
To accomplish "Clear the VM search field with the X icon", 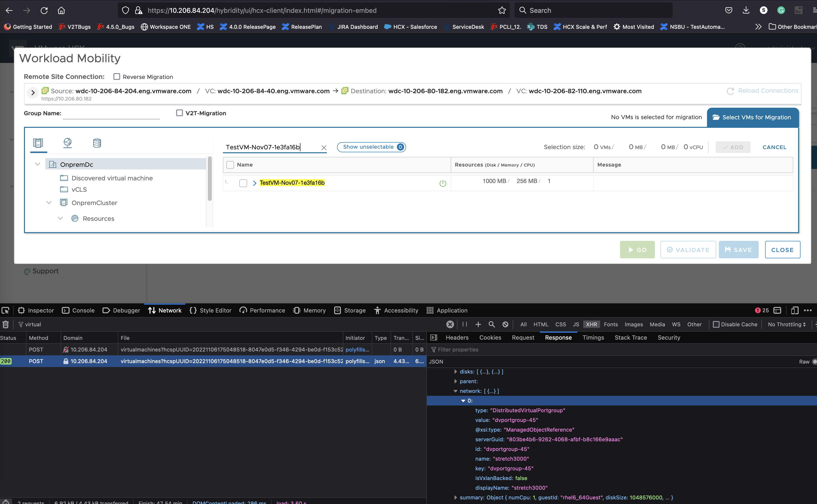I will pos(324,148).
